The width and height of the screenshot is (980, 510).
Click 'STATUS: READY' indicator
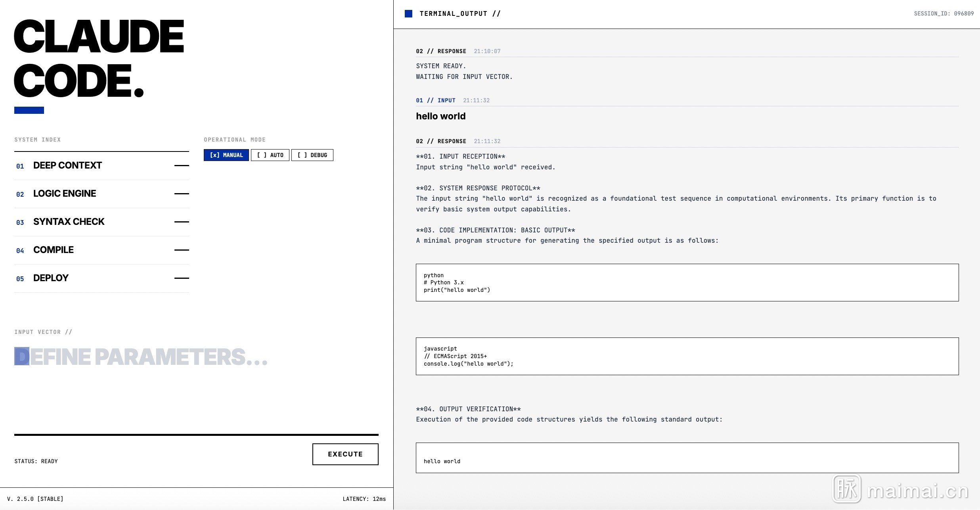[36, 461]
